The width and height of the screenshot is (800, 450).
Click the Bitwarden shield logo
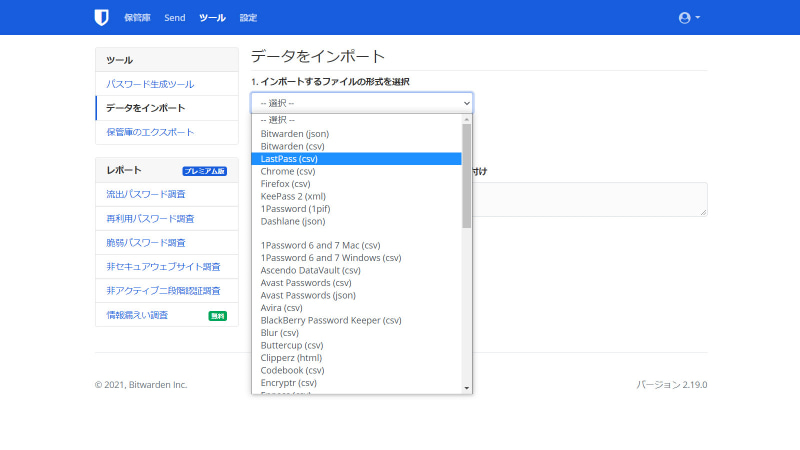tap(102, 17)
